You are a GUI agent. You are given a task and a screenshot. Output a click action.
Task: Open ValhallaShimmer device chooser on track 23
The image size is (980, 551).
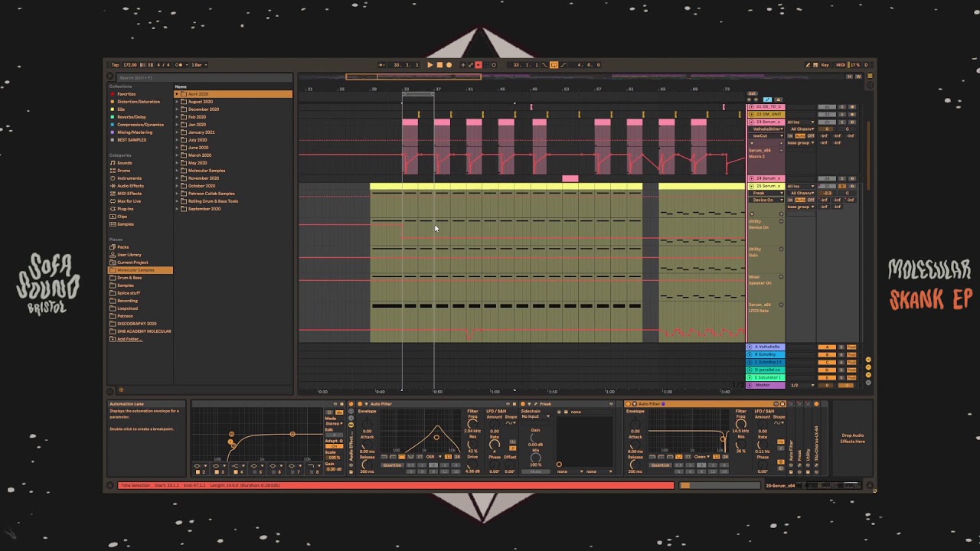[766, 129]
